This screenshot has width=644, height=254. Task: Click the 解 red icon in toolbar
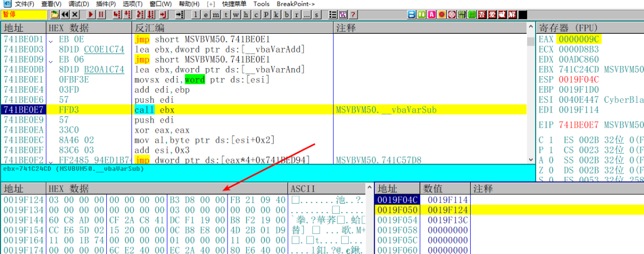coord(512,14)
